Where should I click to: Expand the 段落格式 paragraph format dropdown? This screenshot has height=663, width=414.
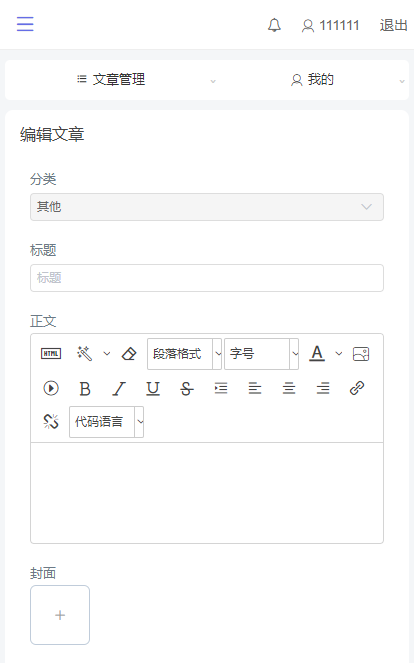(x=184, y=353)
